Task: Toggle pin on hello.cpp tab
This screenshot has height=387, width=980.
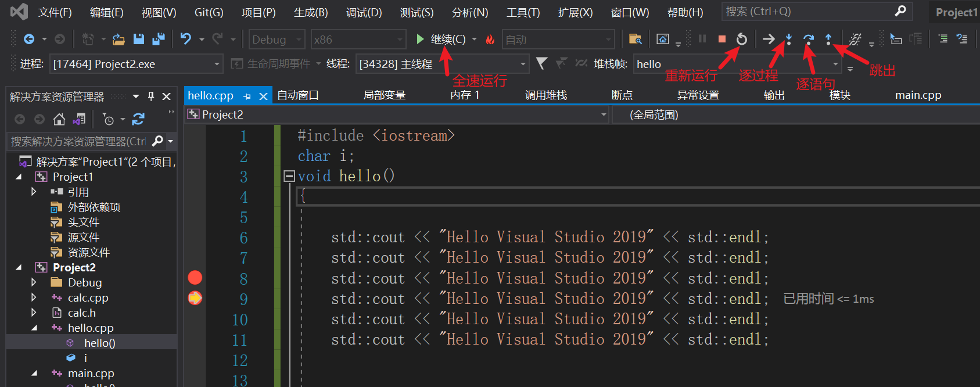Action: [x=248, y=96]
